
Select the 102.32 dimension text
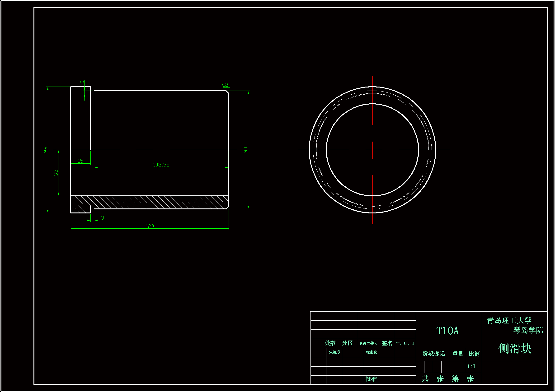coord(161,165)
